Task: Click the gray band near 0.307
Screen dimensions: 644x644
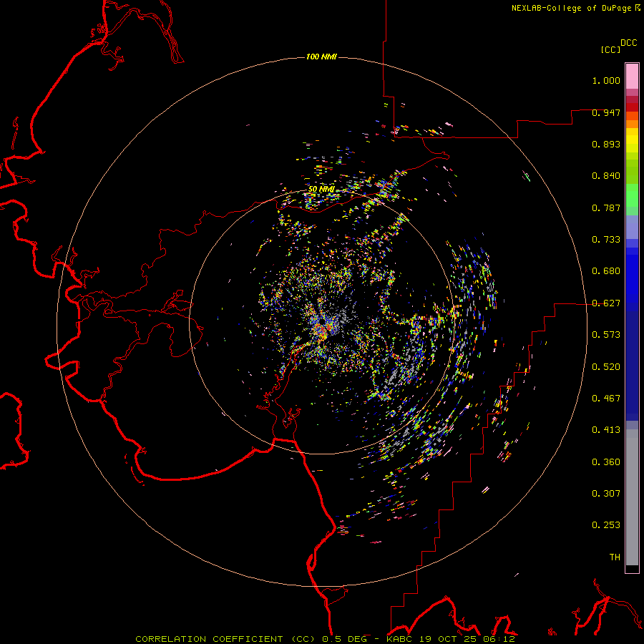Action: (x=632, y=497)
